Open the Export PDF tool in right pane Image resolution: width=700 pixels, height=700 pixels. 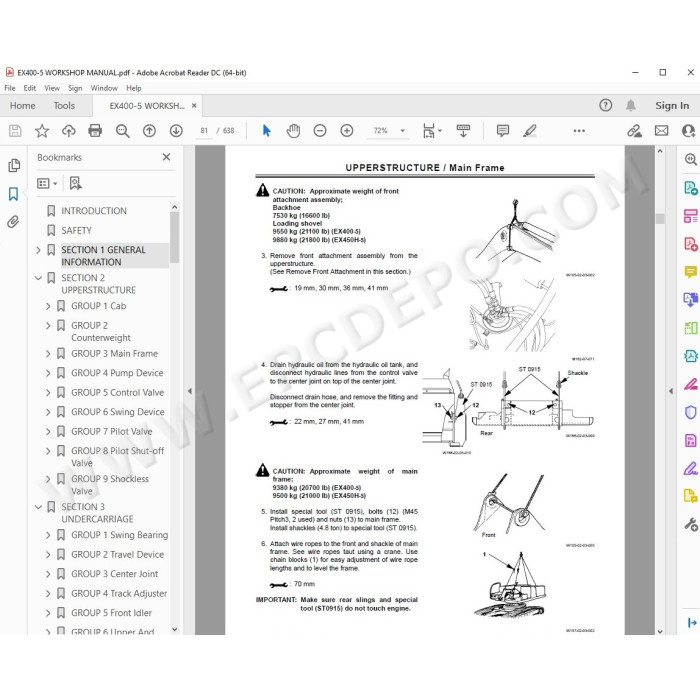pos(691,188)
